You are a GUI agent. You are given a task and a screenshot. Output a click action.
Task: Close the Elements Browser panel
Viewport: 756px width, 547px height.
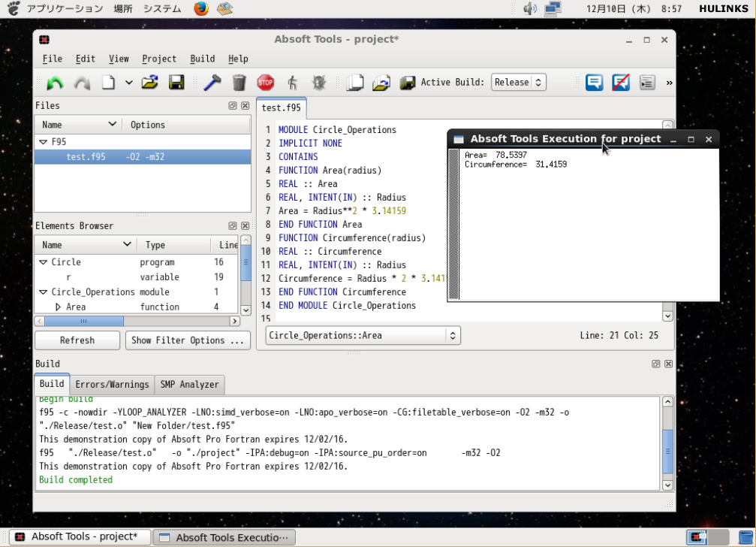(245, 225)
